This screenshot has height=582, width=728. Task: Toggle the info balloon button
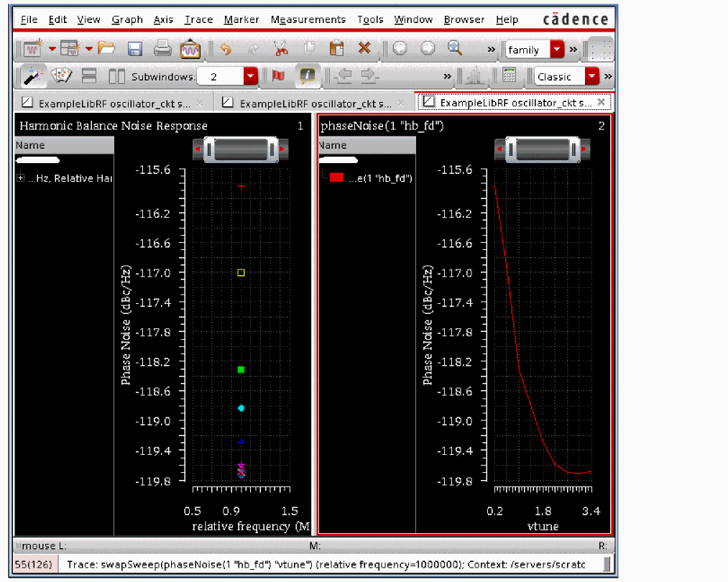[308, 75]
